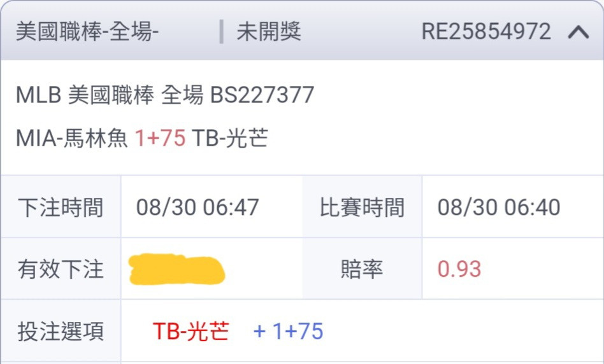Select bet number RE25854972

486,32
